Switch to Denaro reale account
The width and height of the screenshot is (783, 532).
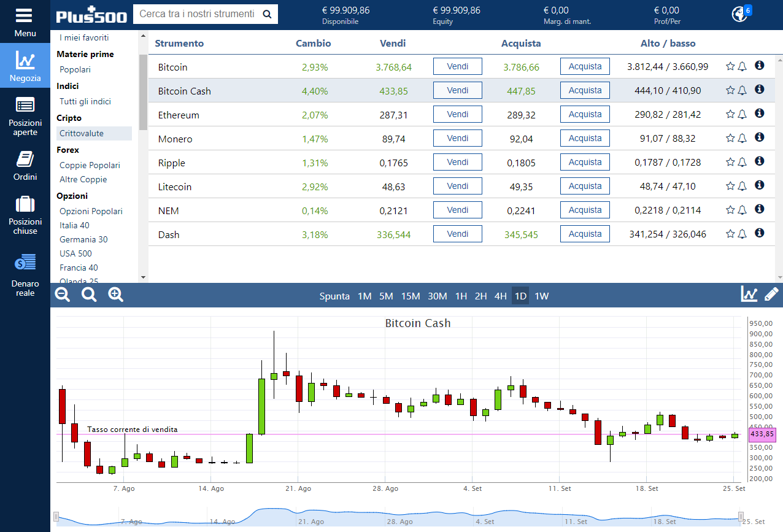25,275
